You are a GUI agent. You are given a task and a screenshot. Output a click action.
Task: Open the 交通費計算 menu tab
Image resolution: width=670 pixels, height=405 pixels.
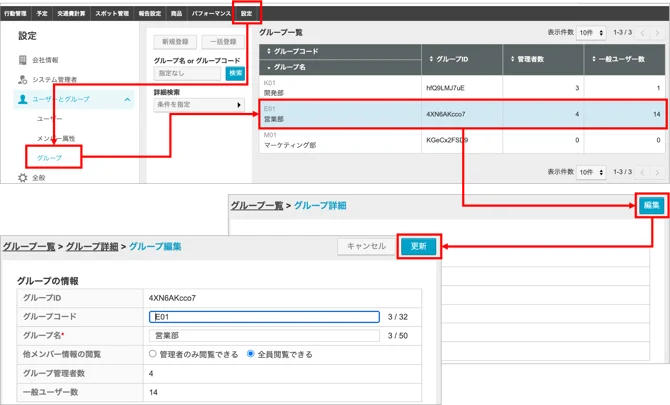71,14
